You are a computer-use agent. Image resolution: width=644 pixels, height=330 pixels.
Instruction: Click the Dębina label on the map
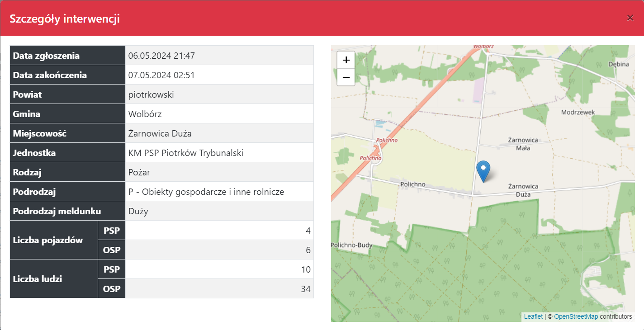click(x=618, y=64)
